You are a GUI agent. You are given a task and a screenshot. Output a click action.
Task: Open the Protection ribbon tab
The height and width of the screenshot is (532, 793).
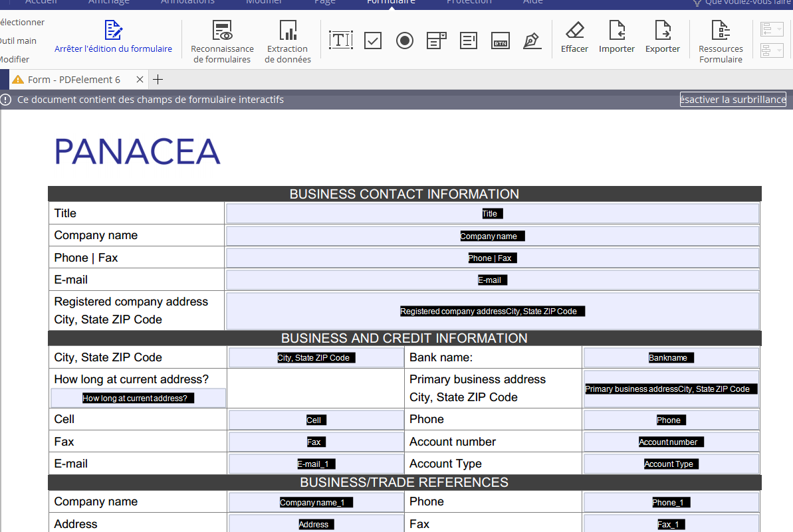pos(469,2)
